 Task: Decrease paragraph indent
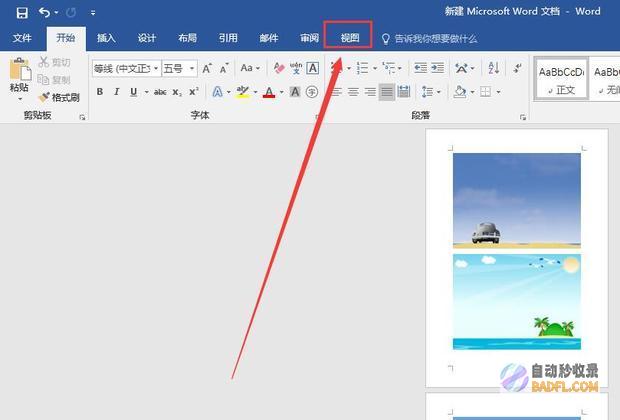click(x=420, y=68)
